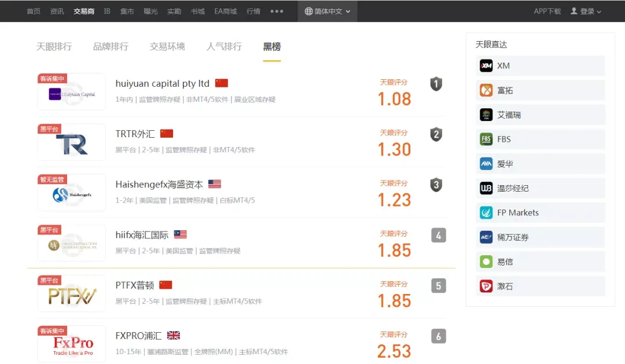Click the 2.53 score of FXPRO浦汇

click(x=394, y=351)
